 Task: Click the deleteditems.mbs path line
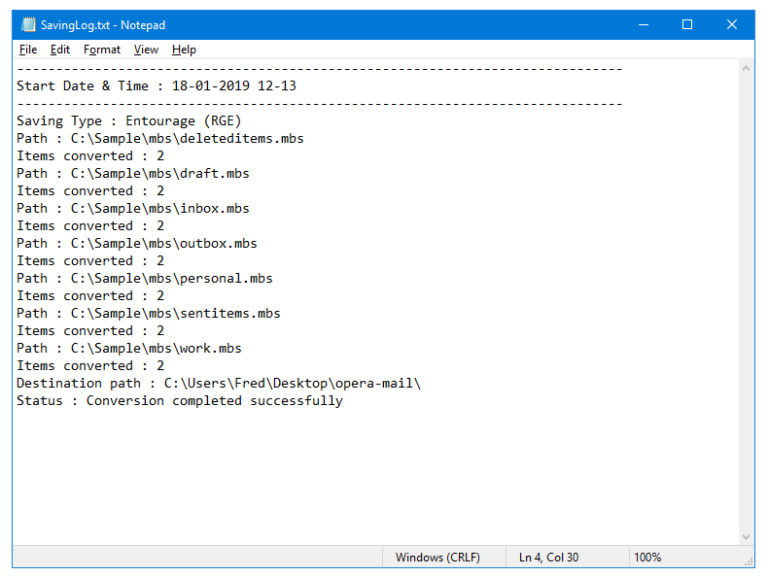coord(160,138)
